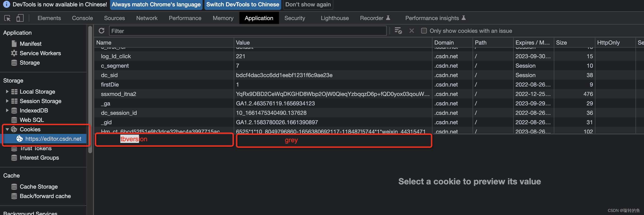Select the Cookies cookie icon
644x215 pixels.
coord(14,129)
